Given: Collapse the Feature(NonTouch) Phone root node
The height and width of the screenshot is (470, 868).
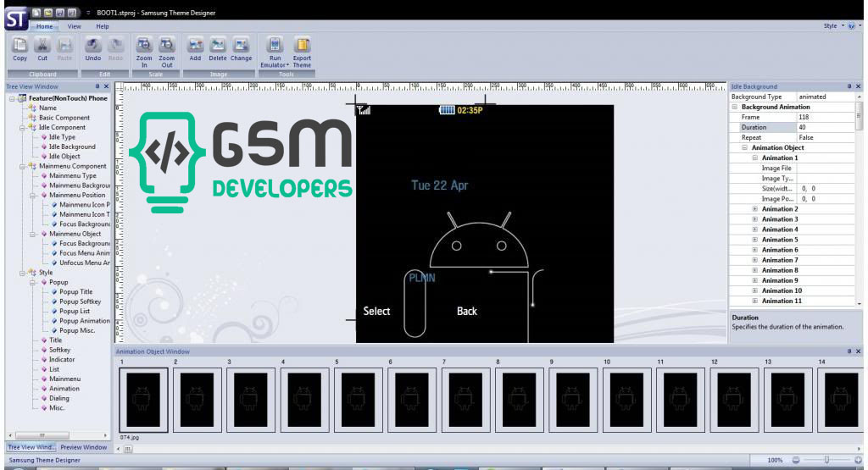Looking at the screenshot, I should (12, 98).
